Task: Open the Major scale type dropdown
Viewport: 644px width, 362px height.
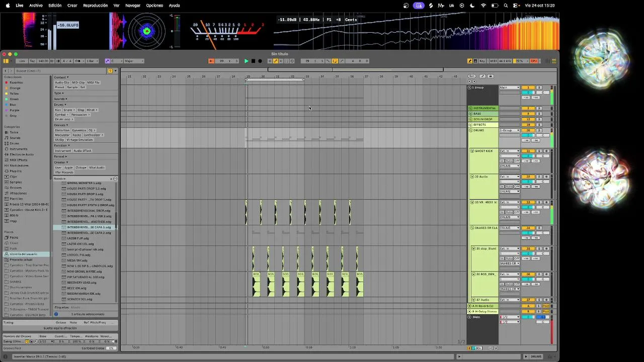Action: (134, 61)
